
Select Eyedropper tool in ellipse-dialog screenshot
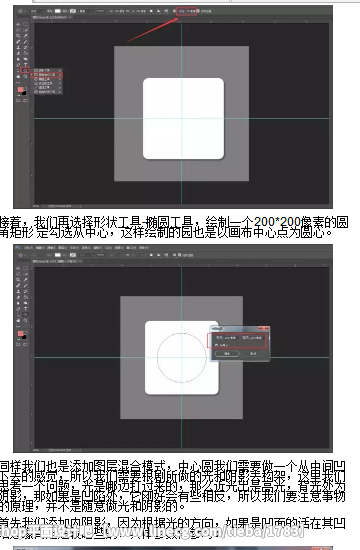pyautogui.click(x=26, y=280)
